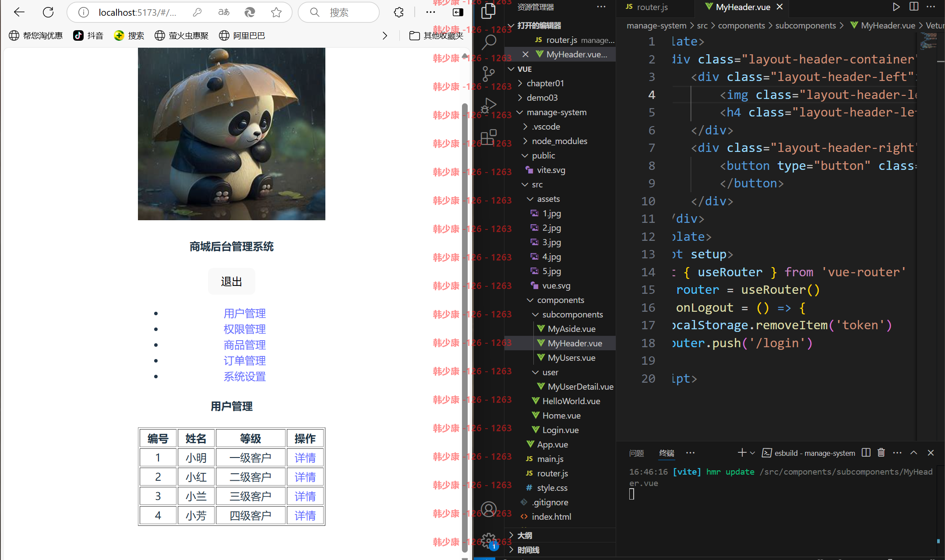
Task: Open the 其他收藏夹 bookmarks folder
Action: click(436, 35)
